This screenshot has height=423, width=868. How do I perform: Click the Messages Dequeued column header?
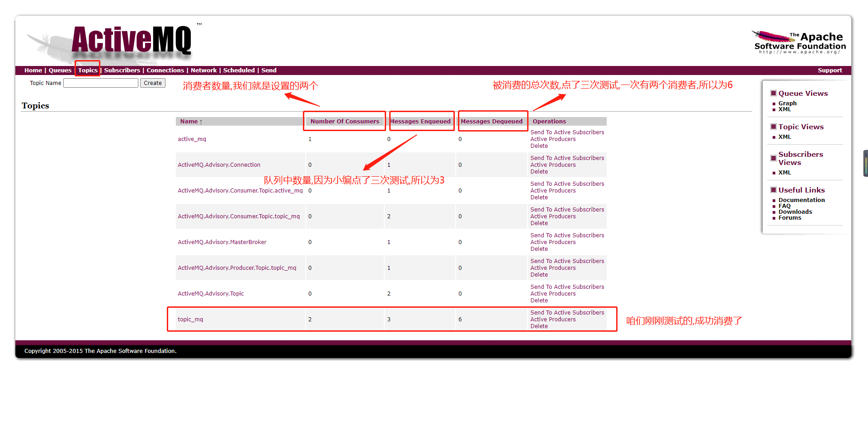pos(491,122)
